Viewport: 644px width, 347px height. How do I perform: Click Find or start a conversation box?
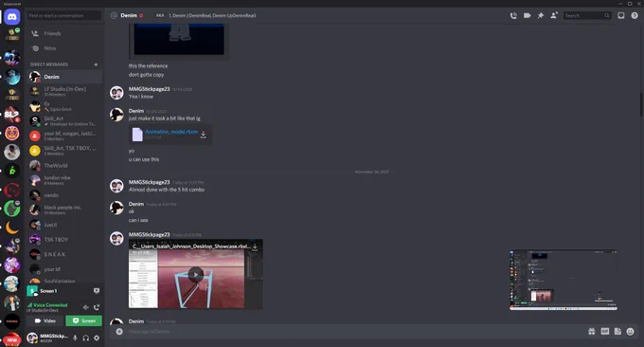(64, 15)
